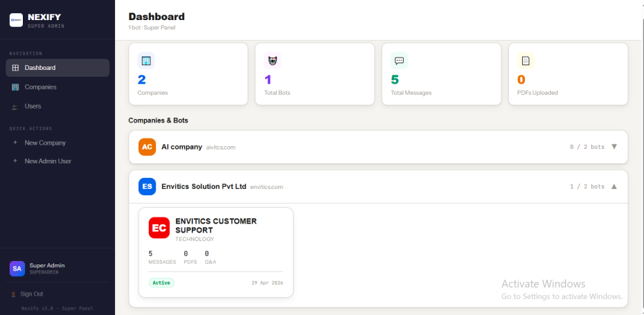This screenshot has width=644, height=315.
Task: Collapse the Envitics Solution Pvt Ltd arrow
Action: (614, 186)
